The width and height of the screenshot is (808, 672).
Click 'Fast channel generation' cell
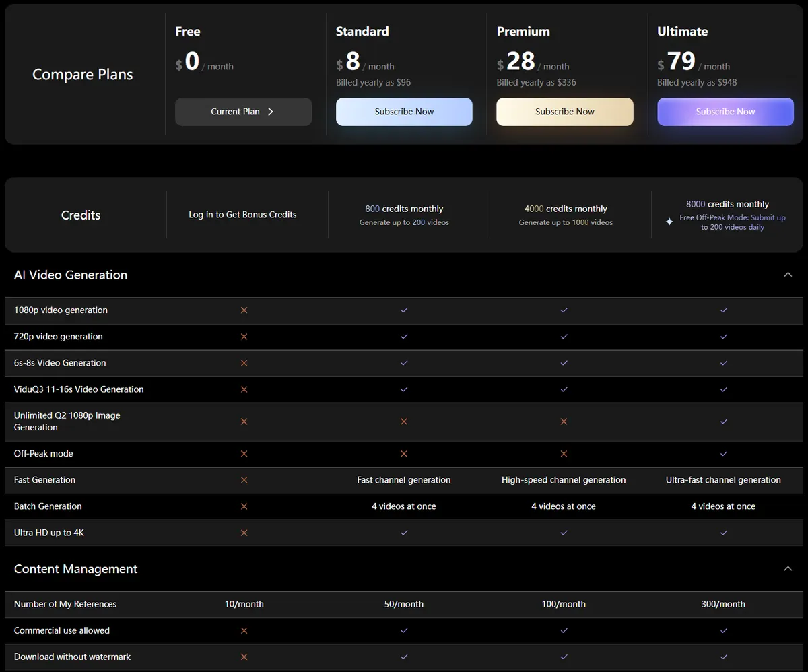pyautogui.click(x=404, y=480)
